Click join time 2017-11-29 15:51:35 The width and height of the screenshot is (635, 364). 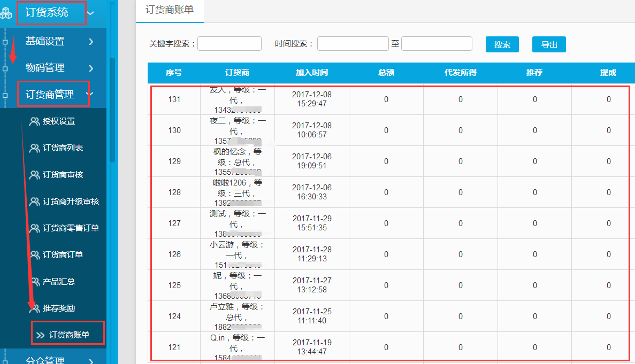pyautogui.click(x=312, y=223)
